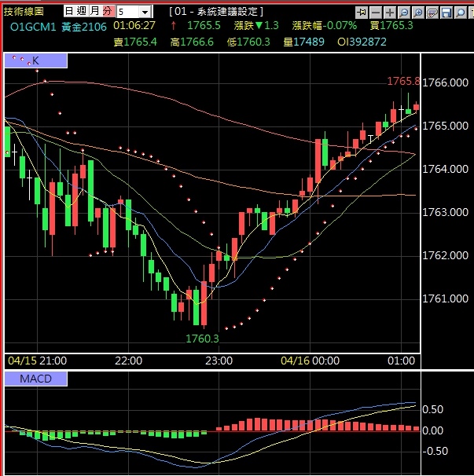The width and height of the screenshot is (474, 476).
Task: Click the 技術線圖 window title
Action: click(24, 12)
